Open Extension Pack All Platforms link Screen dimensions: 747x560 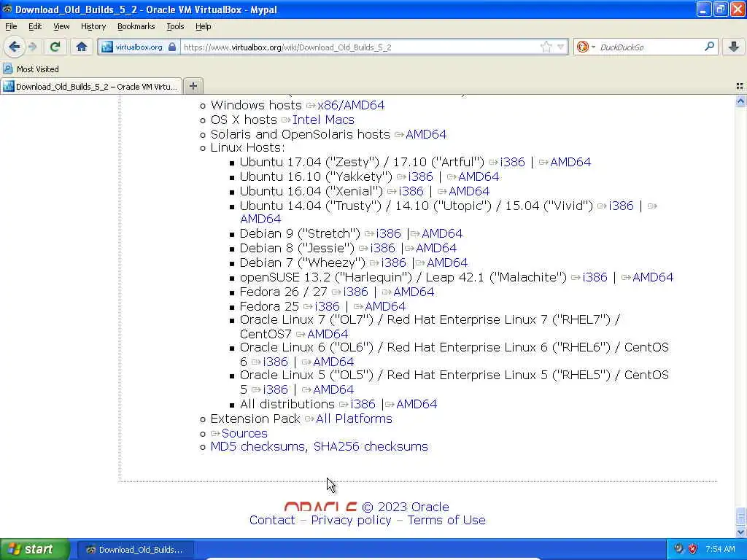[x=354, y=419]
